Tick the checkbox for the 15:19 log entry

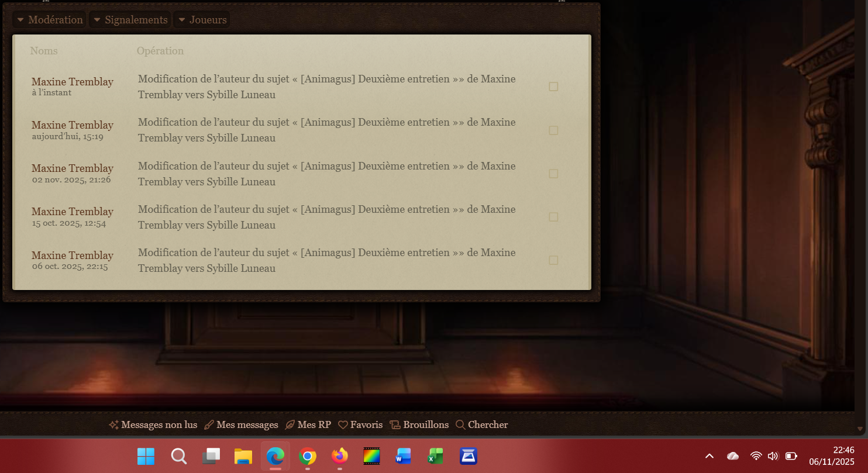[553, 130]
